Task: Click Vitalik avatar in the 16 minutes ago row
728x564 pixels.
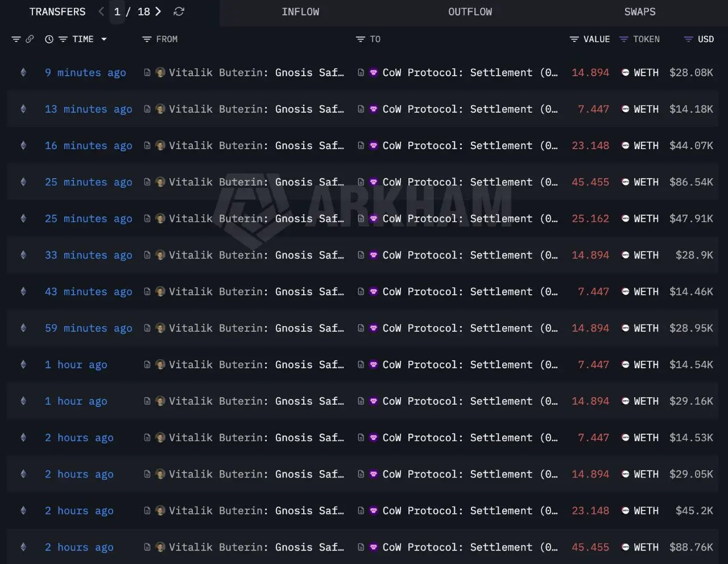Action: 160,145
